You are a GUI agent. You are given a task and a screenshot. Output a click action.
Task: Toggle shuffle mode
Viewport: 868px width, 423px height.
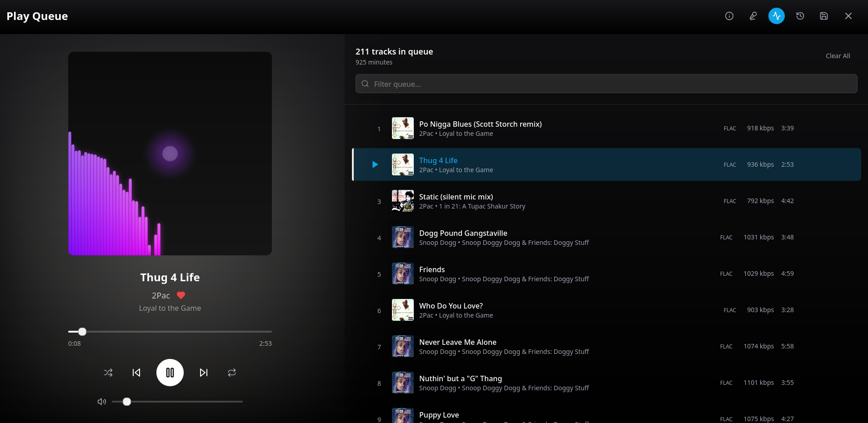[x=108, y=373]
